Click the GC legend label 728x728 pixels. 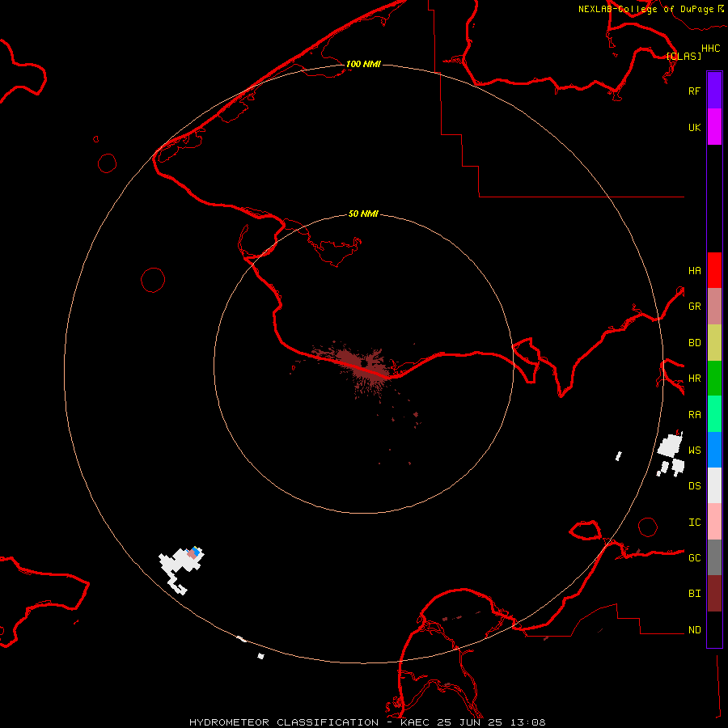pos(694,557)
